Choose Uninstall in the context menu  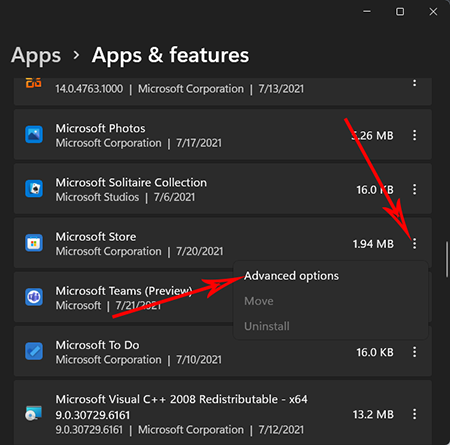267,326
